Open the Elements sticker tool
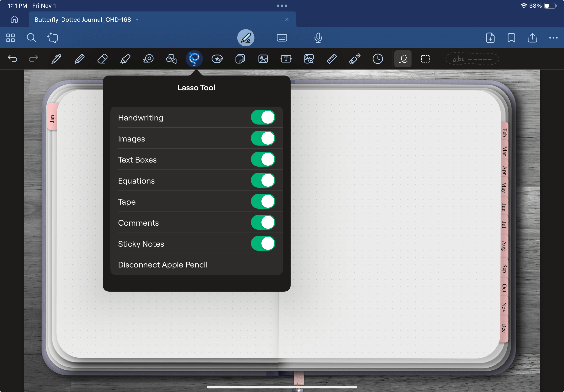Screen dimensions: 564x392 point(217,59)
